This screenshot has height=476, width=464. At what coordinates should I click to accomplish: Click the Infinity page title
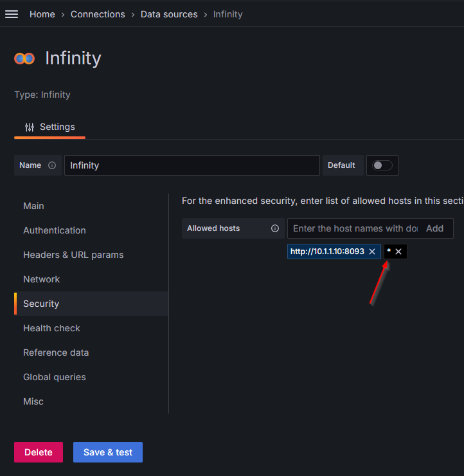(x=73, y=59)
